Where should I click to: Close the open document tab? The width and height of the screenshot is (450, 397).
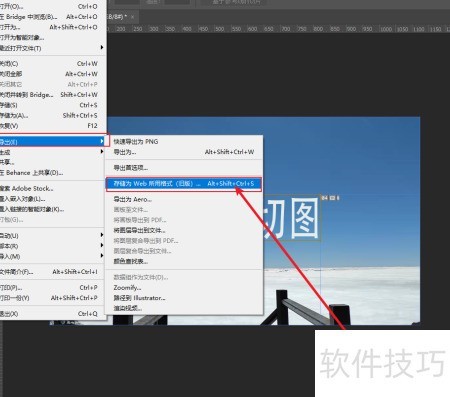click(132, 17)
